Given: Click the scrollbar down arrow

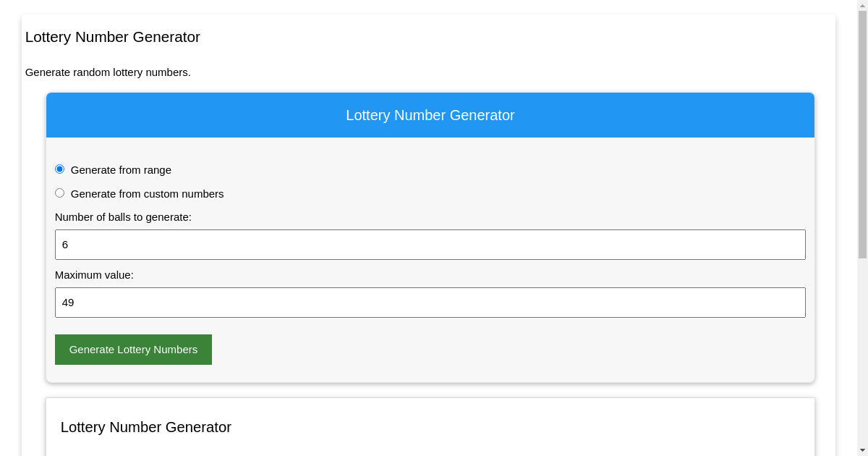Looking at the screenshot, I should (x=862, y=451).
